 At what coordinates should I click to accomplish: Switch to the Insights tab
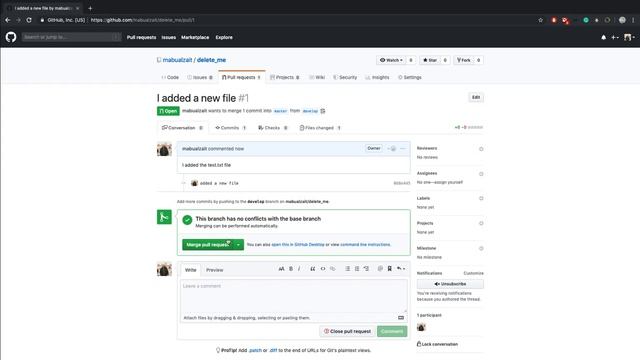point(378,77)
